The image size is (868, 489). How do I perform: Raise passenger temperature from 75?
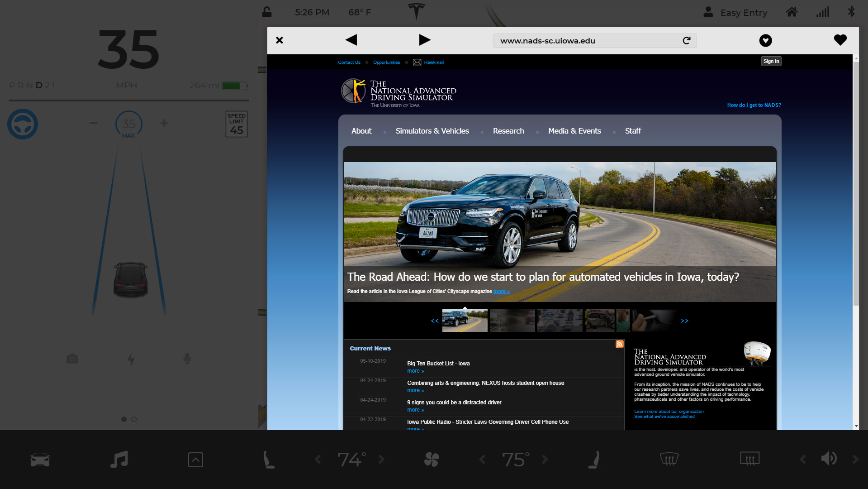click(x=545, y=460)
